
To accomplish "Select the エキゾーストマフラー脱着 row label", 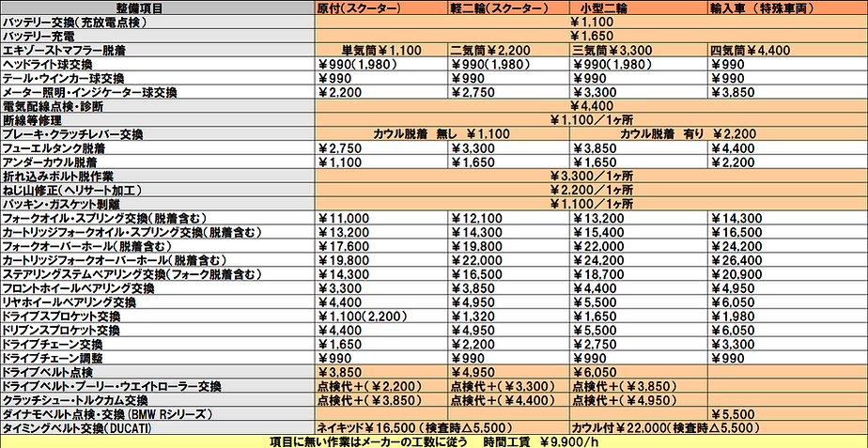I will click(x=157, y=51).
